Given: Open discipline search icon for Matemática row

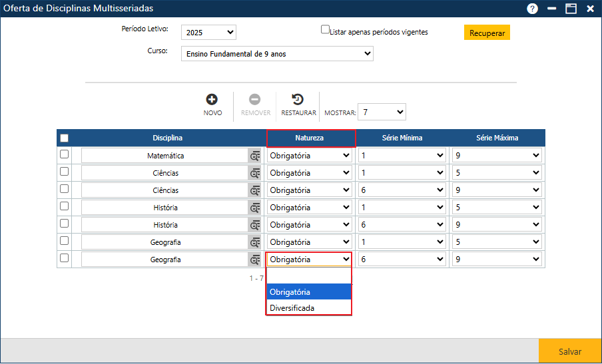Looking at the screenshot, I should (255, 156).
